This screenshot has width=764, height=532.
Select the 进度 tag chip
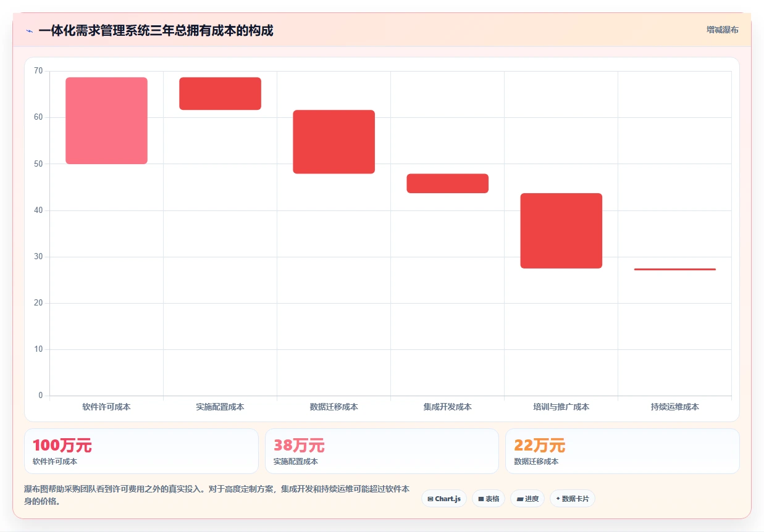[x=527, y=499]
